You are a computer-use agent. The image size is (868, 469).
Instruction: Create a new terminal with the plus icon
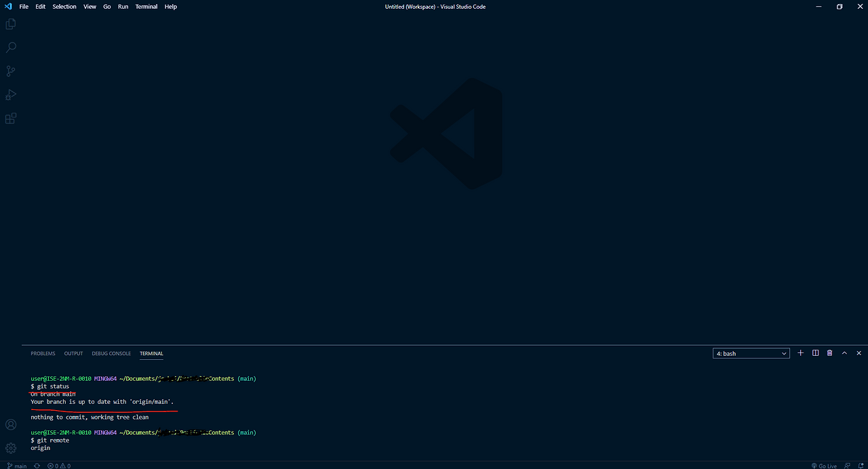800,352
